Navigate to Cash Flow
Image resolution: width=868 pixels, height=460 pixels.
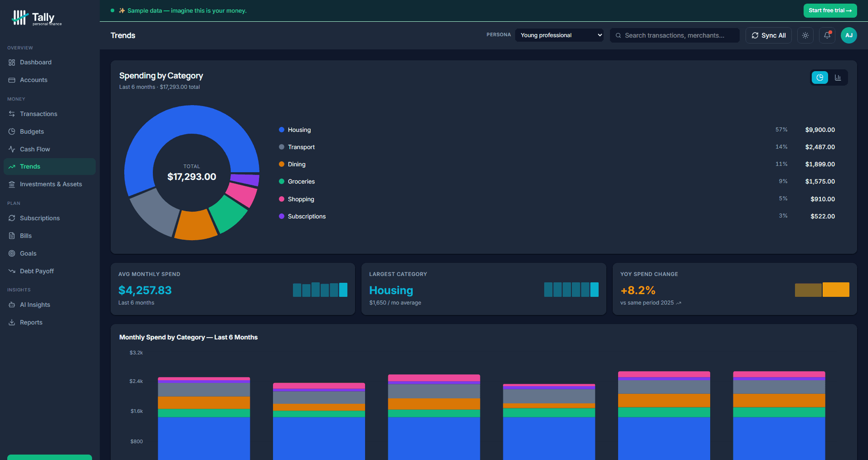[x=49, y=149]
